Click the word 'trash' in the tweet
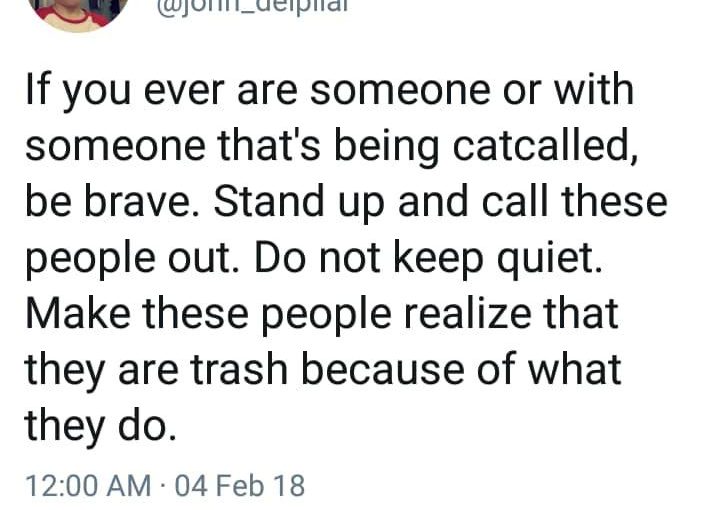The image size is (720, 510). [x=238, y=370]
